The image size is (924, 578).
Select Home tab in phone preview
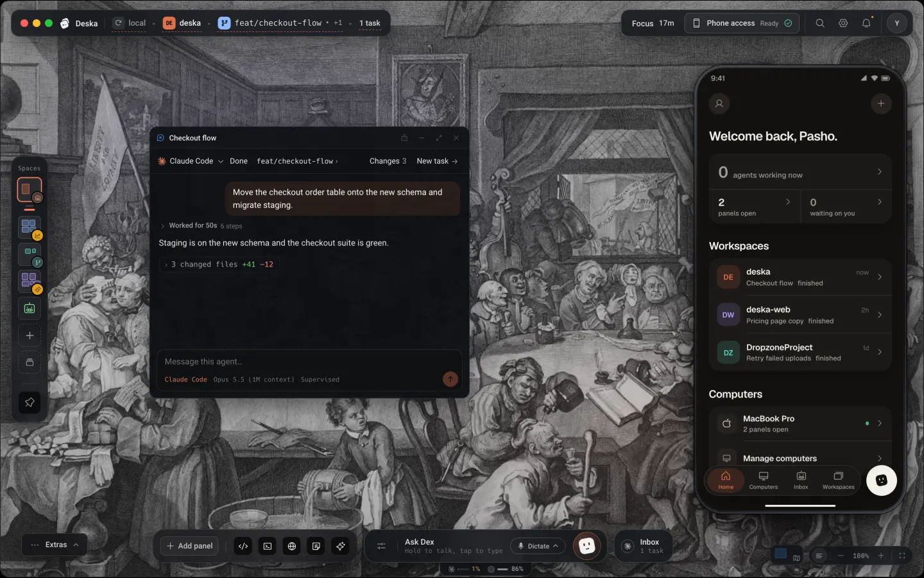pos(726,480)
